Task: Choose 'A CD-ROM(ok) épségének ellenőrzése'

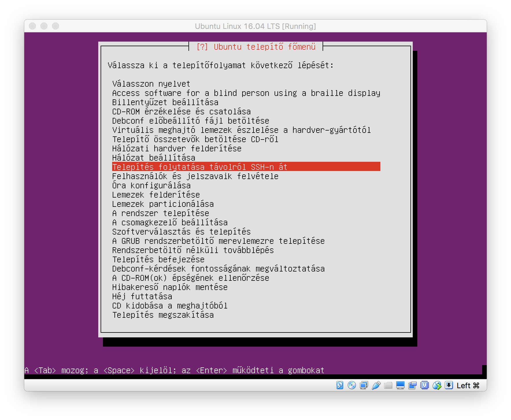Action: point(191,278)
